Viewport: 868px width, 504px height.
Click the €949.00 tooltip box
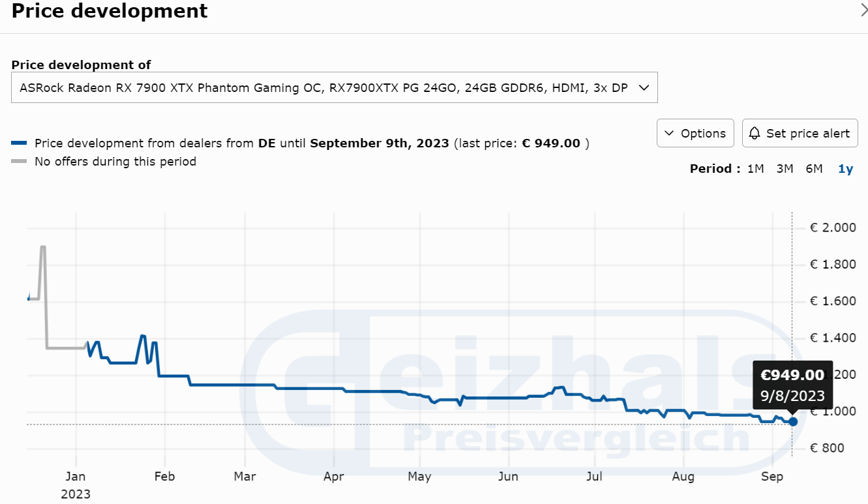[792, 385]
